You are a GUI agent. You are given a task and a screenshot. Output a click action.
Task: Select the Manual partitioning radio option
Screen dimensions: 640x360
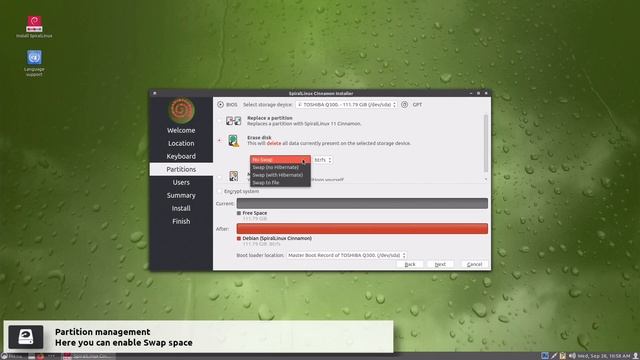tap(220, 177)
